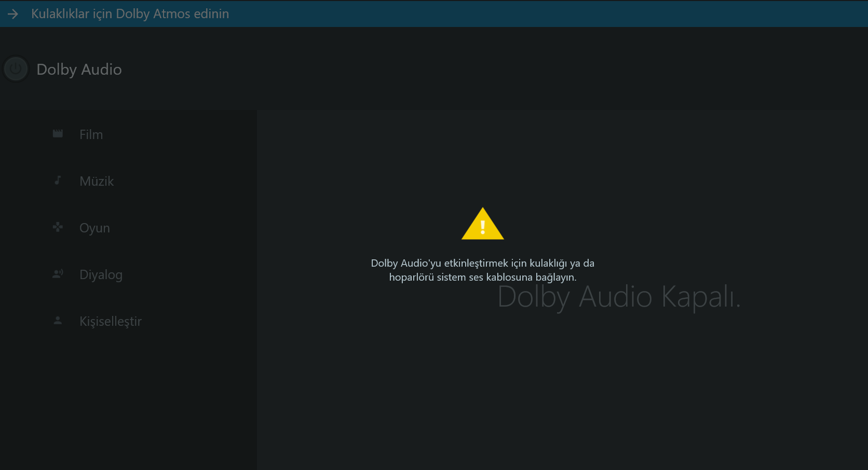868x470 pixels.
Task: Switch to the Oyun profile
Action: point(94,228)
